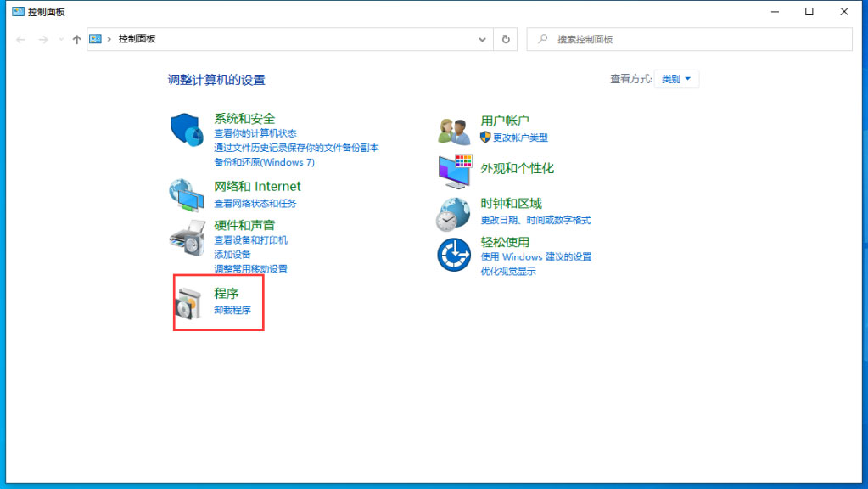Open 更改日期、时间或数字格式 link

coord(535,221)
